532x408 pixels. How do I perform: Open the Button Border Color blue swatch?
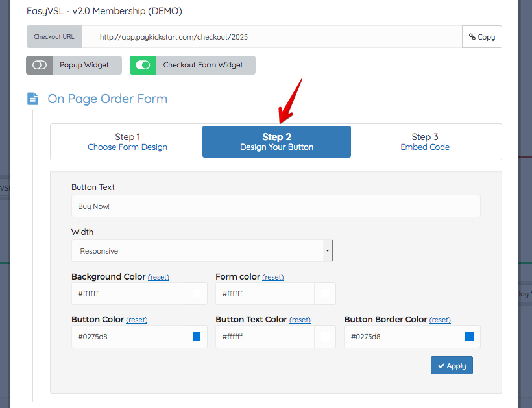tap(470, 337)
